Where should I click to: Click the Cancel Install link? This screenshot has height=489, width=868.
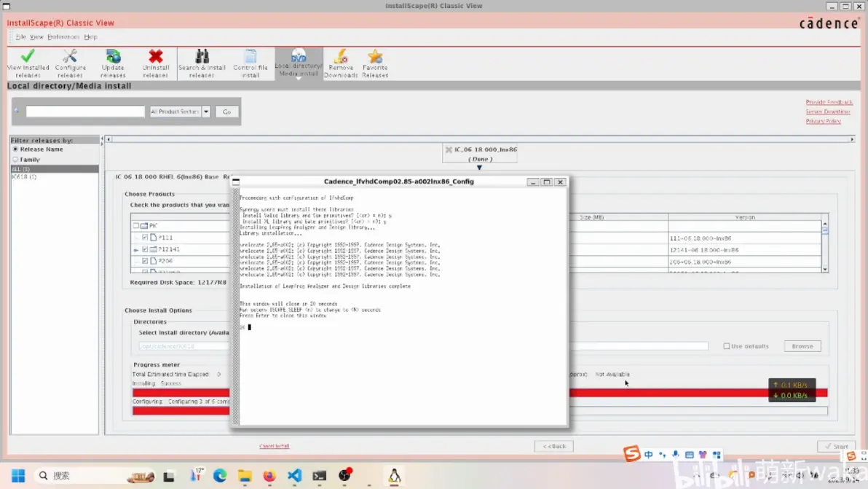tap(274, 446)
